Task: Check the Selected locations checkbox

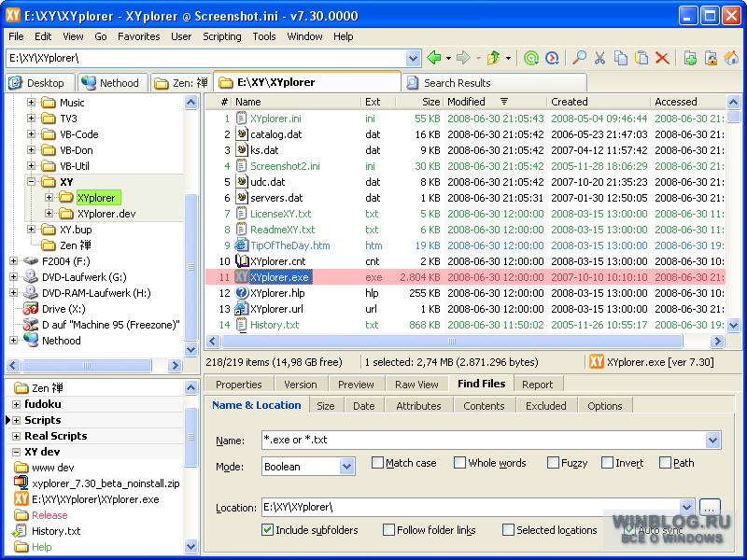Action: (508, 529)
